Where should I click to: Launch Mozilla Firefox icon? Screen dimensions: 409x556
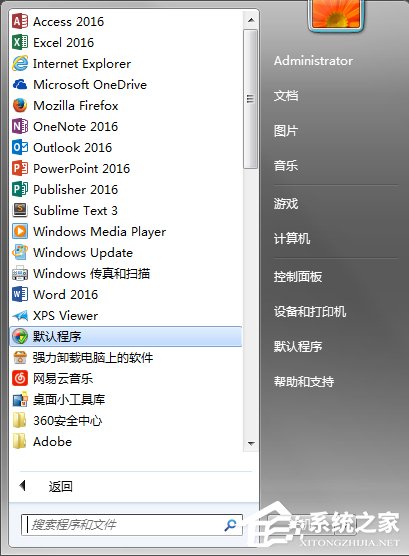pyautogui.click(x=20, y=105)
